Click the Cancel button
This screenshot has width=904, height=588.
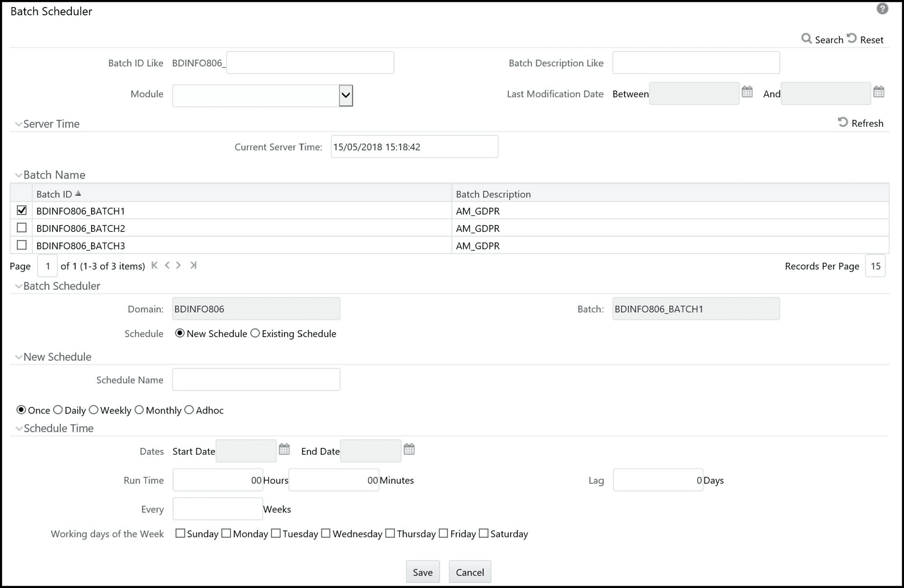[470, 571]
